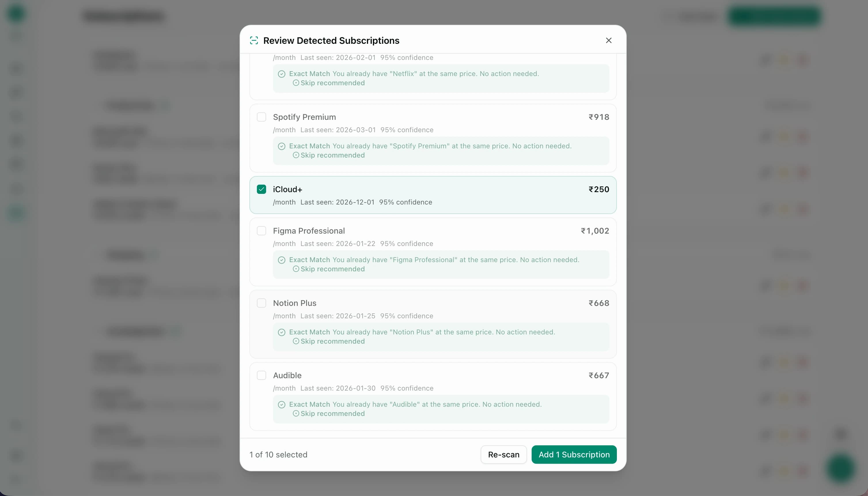Close the Review Detected Subscriptions dialog
Viewport: 868px width, 496px height.
tap(609, 40)
